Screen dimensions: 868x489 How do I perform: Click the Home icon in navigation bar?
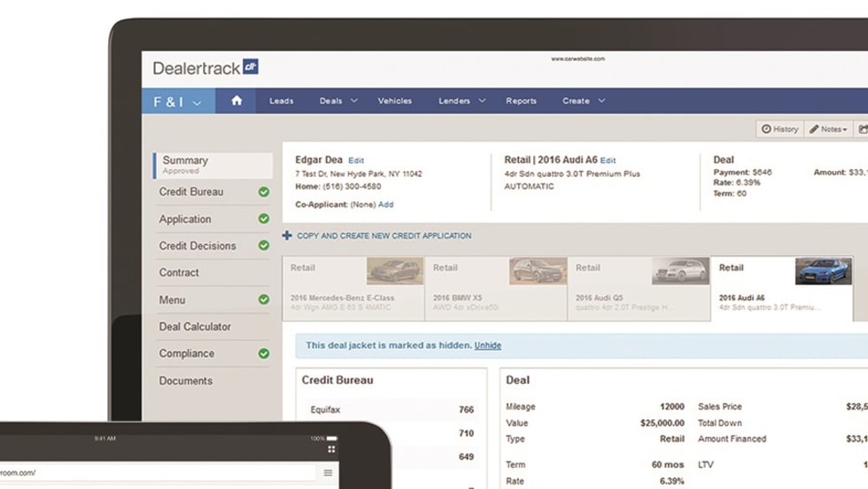tap(236, 101)
